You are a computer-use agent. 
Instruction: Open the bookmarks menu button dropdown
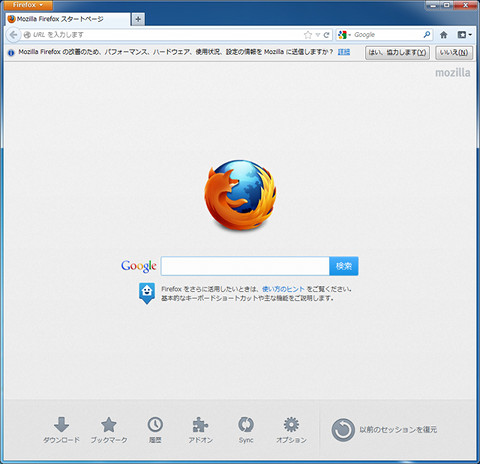click(x=465, y=35)
